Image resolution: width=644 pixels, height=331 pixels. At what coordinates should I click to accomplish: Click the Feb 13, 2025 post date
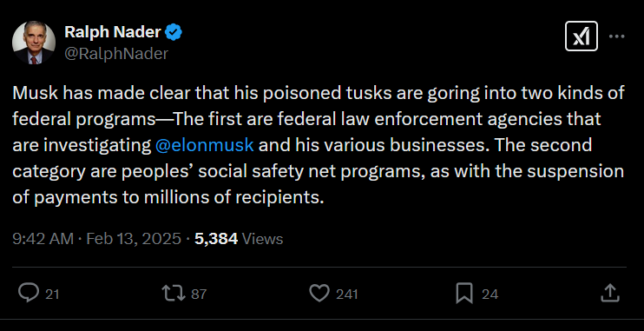pos(134,239)
